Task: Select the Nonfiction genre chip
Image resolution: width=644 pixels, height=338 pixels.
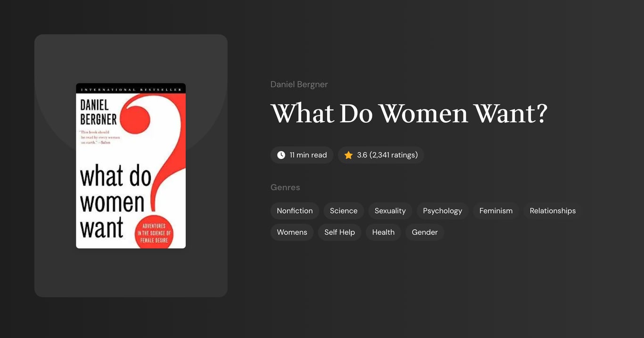Action: tap(295, 211)
